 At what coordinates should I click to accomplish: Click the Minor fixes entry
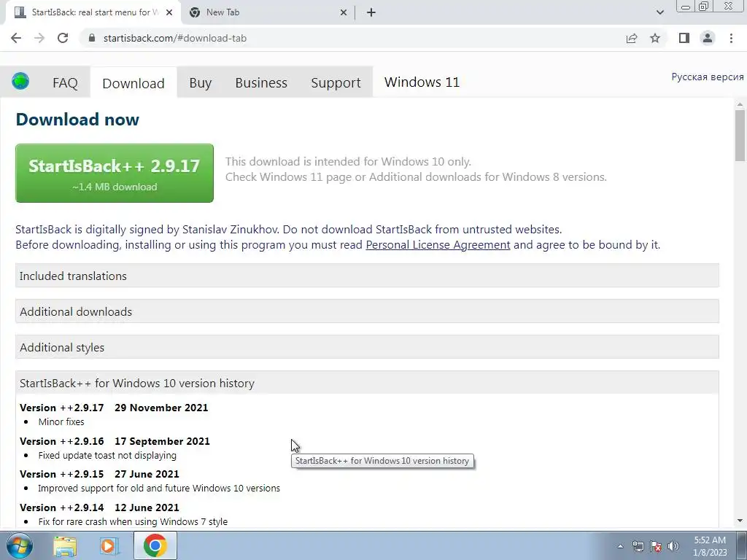(61, 422)
